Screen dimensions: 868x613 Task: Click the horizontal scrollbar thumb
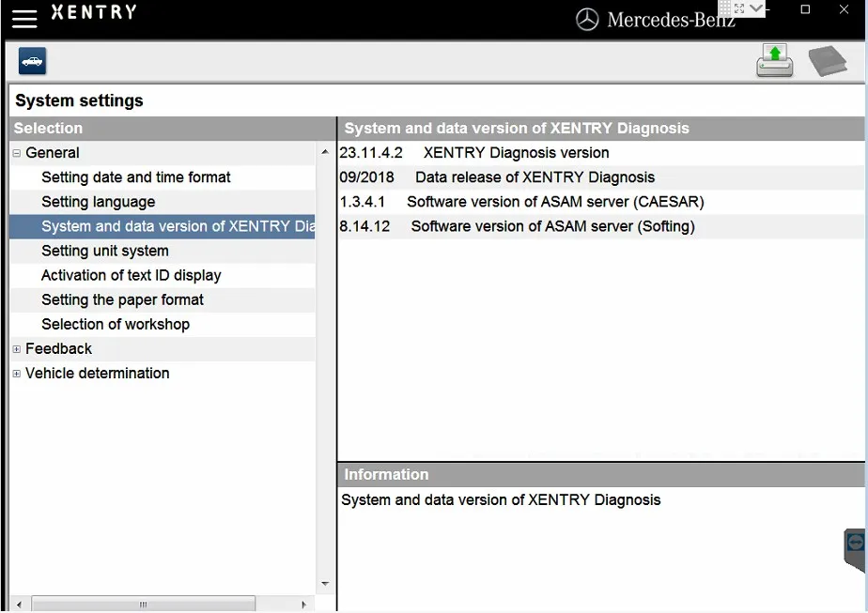(x=144, y=604)
